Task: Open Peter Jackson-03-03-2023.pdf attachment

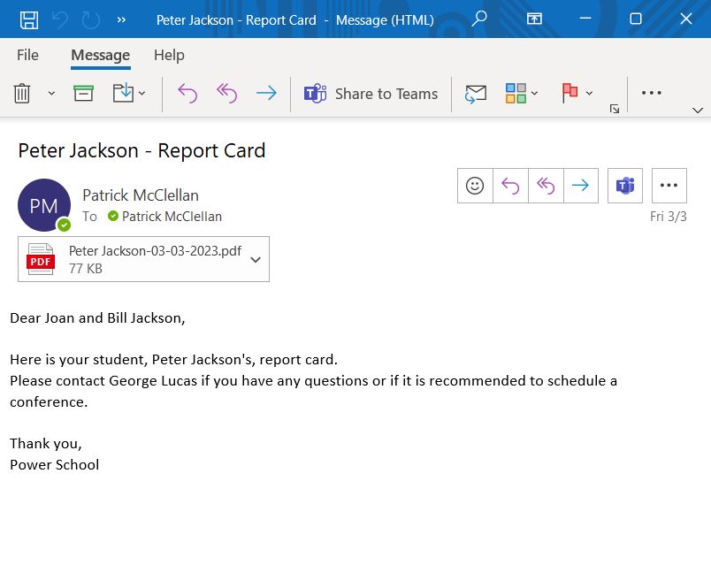Action: pyautogui.click(x=141, y=259)
